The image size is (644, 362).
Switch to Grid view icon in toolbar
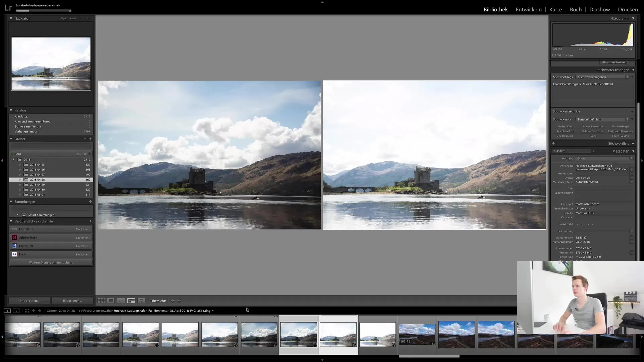pos(101,301)
